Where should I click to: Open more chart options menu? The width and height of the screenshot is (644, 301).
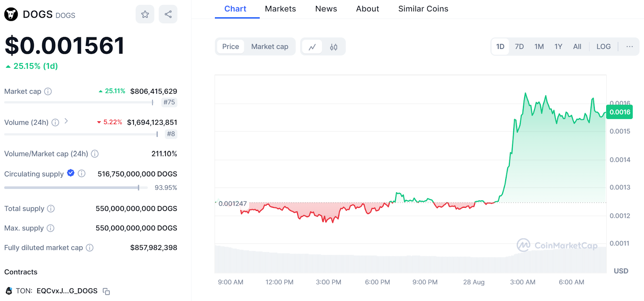coord(630,47)
